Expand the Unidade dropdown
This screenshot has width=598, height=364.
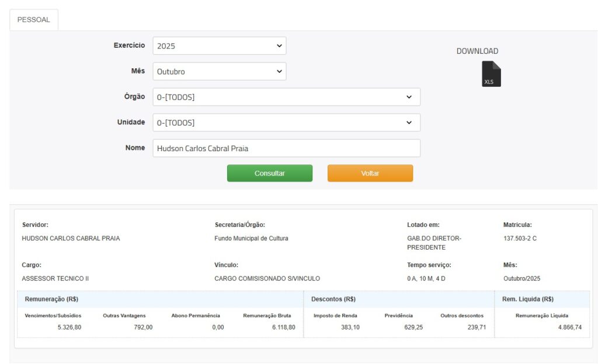[x=286, y=123]
